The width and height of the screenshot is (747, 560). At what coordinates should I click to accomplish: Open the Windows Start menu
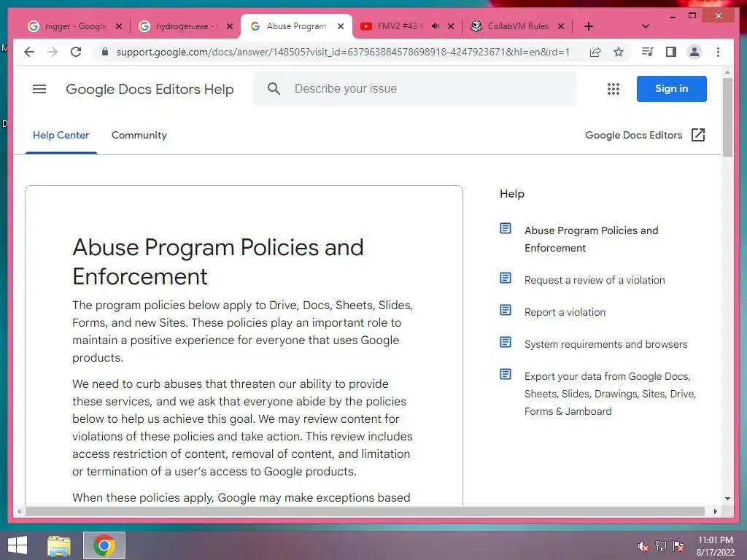click(18, 545)
